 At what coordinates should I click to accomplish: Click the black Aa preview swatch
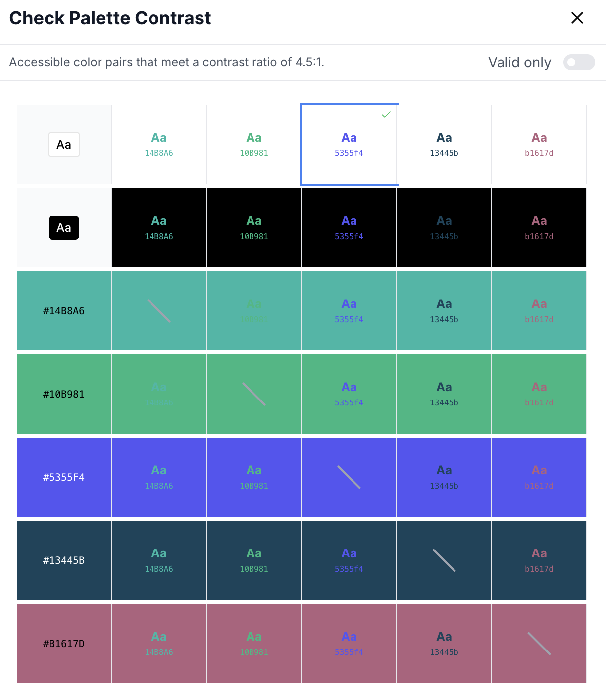64,227
